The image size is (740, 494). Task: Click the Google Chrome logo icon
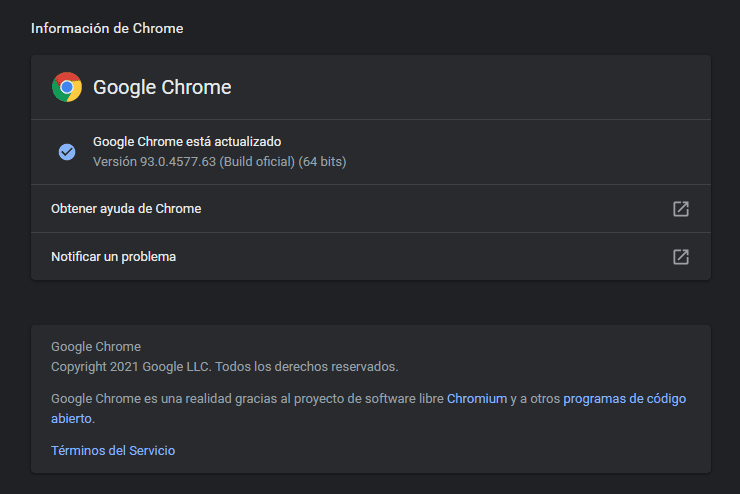[x=67, y=87]
